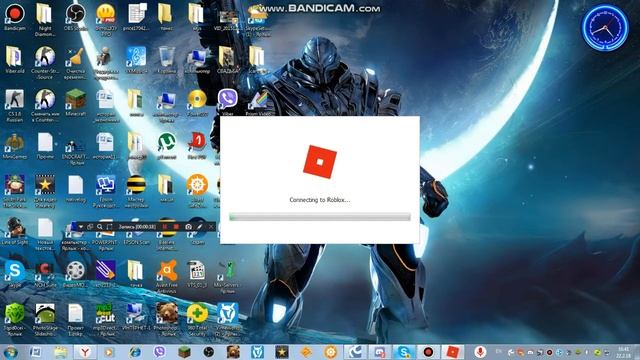This screenshot has width=640, height=360.
Task: Open the Viber.old folder on desktop
Action: 15,60
